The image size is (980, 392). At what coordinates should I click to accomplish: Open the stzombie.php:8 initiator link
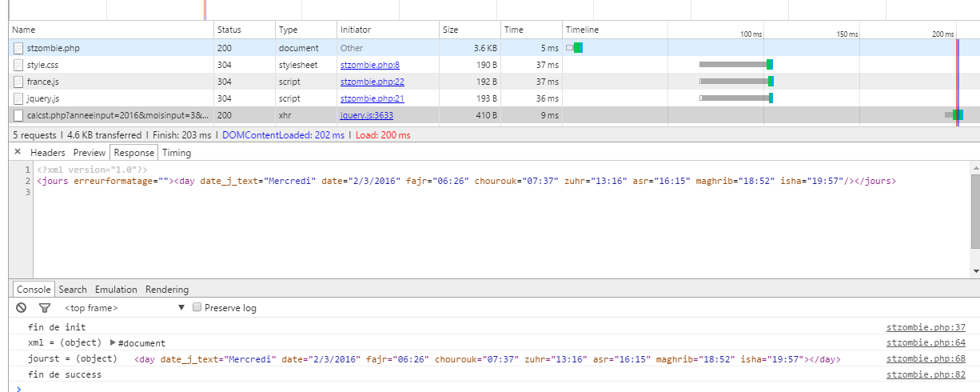[370, 65]
